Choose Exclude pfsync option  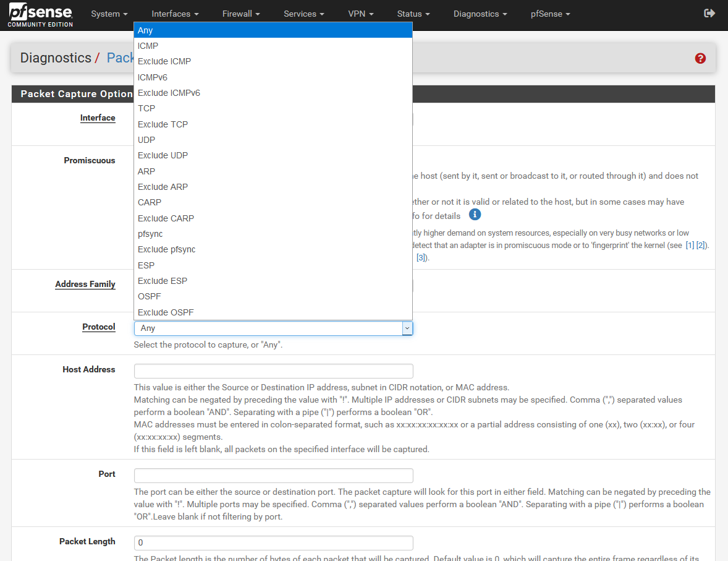click(273, 249)
